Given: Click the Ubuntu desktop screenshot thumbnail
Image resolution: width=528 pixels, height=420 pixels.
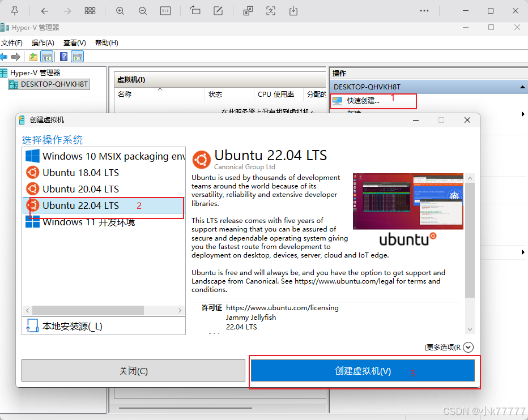Looking at the screenshot, I should click(408, 202).
